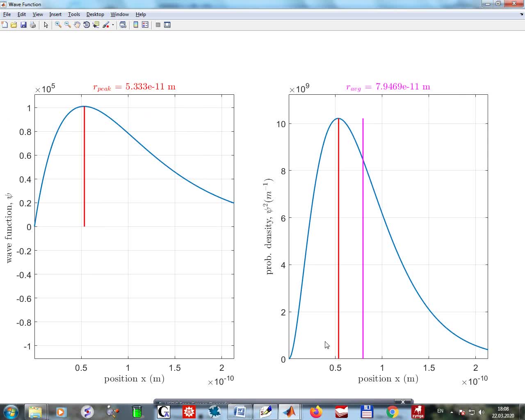Click the Link Plot icon
The width and height of the screenshot is (525, 420).
point(123,25)
